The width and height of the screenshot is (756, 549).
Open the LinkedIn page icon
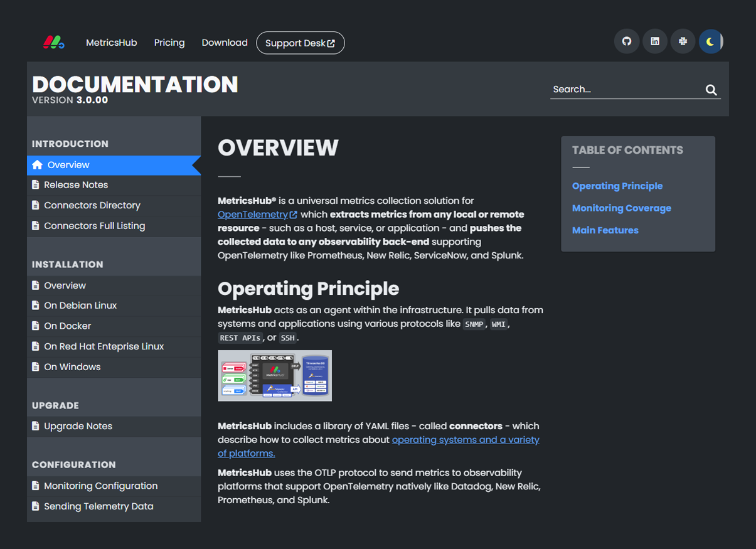pyautogui.click(x=654, y=41)
